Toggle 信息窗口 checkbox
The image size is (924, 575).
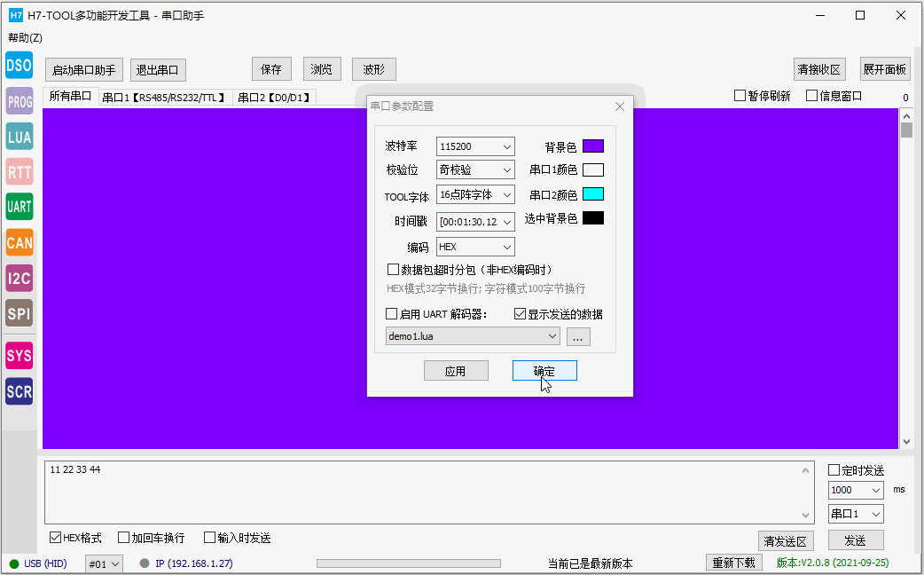coord(812,96)
